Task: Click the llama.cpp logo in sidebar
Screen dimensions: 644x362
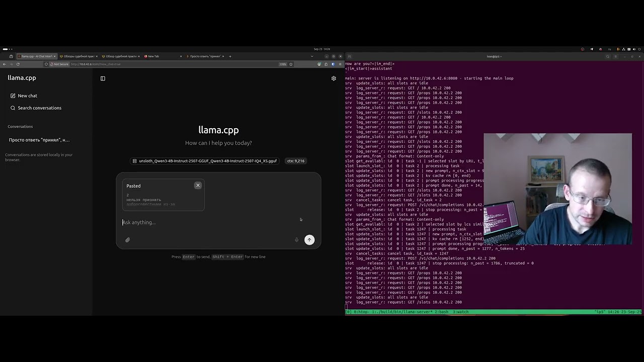Action: point(22,78)
